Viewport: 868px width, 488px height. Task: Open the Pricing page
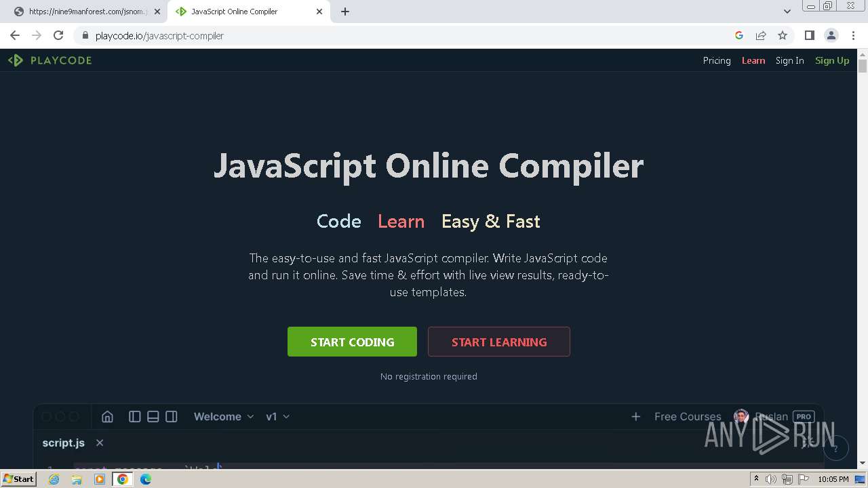click(717, 60)
